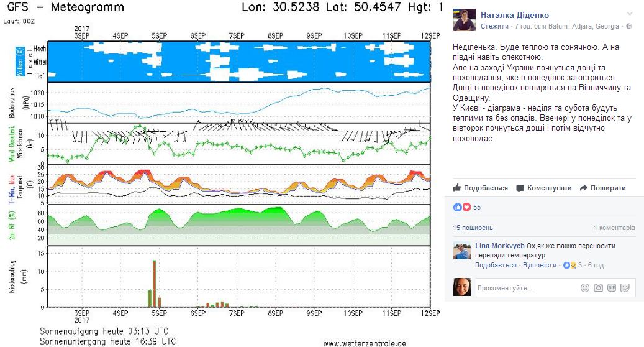Click the Стежити follow link
Image resolution: width=644 pixels, height=347 pixels.
coord(494,27)
